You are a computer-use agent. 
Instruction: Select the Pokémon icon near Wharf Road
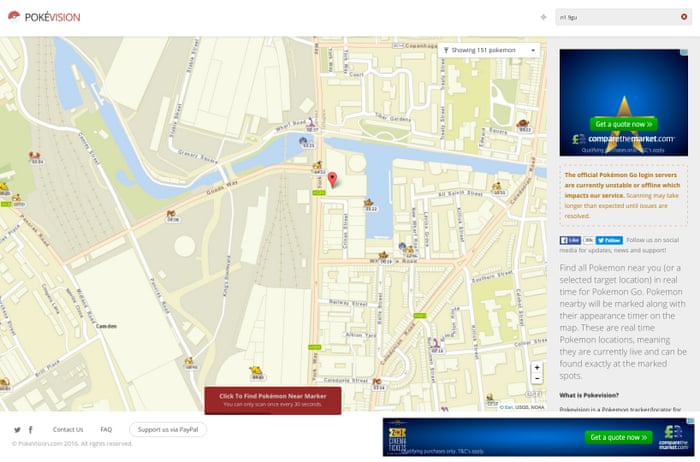tap(311, 122)
